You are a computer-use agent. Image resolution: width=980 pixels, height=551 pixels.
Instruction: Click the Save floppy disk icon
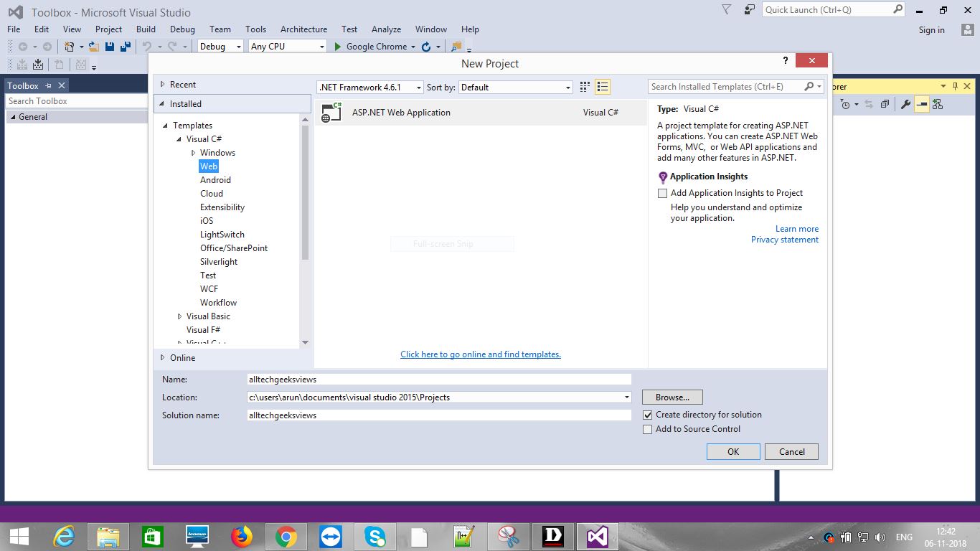point(110,47)
